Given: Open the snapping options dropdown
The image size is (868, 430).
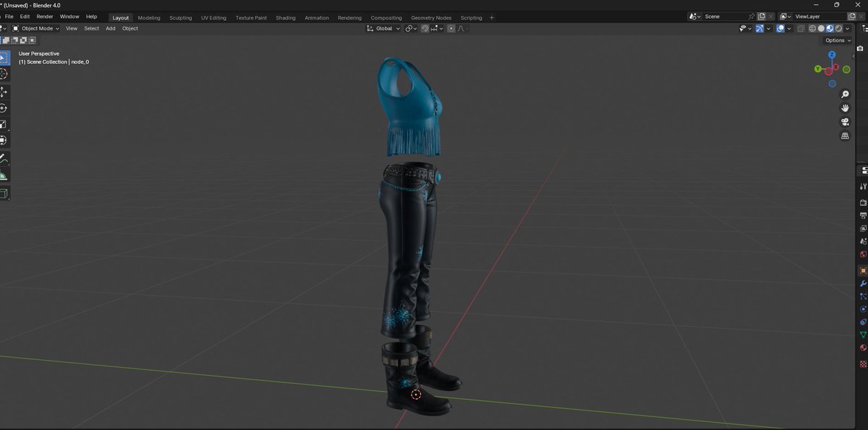Looking at the screenshot, I should (x=436, y=28).
